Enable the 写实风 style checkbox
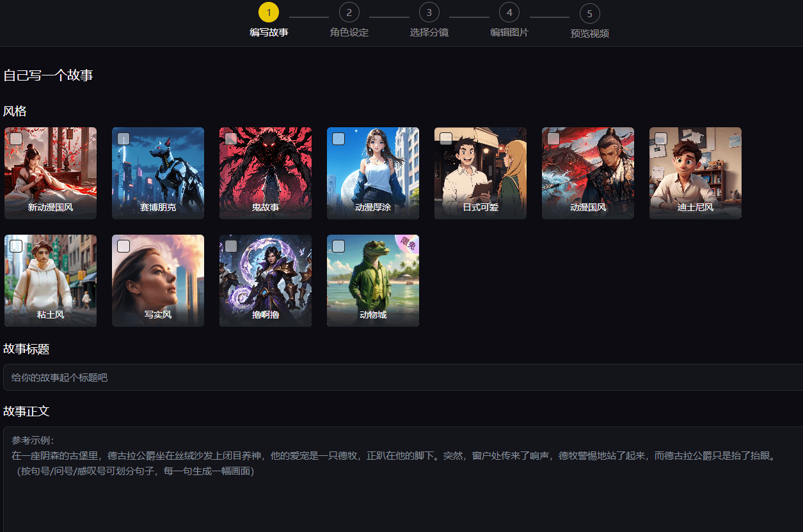803x532 pixels. pyautogui.click(x=123, y=246)
